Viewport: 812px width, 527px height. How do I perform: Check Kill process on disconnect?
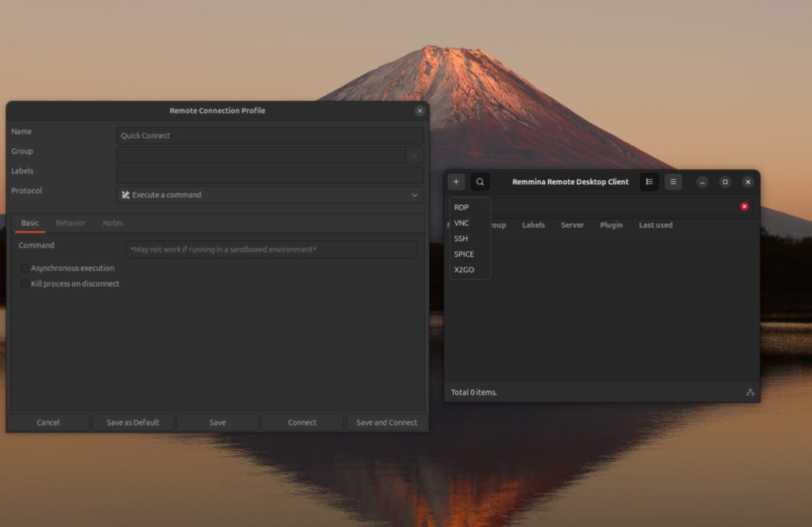(25, 283)
